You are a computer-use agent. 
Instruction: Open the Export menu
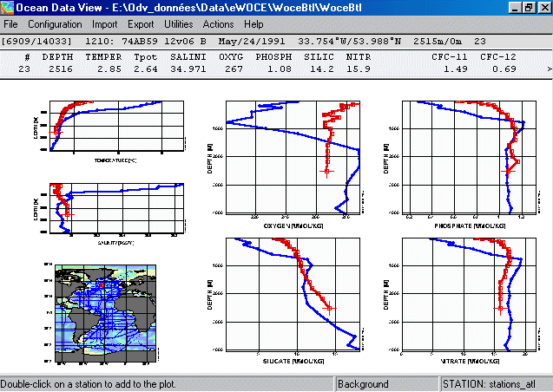(x=142, y=24)
